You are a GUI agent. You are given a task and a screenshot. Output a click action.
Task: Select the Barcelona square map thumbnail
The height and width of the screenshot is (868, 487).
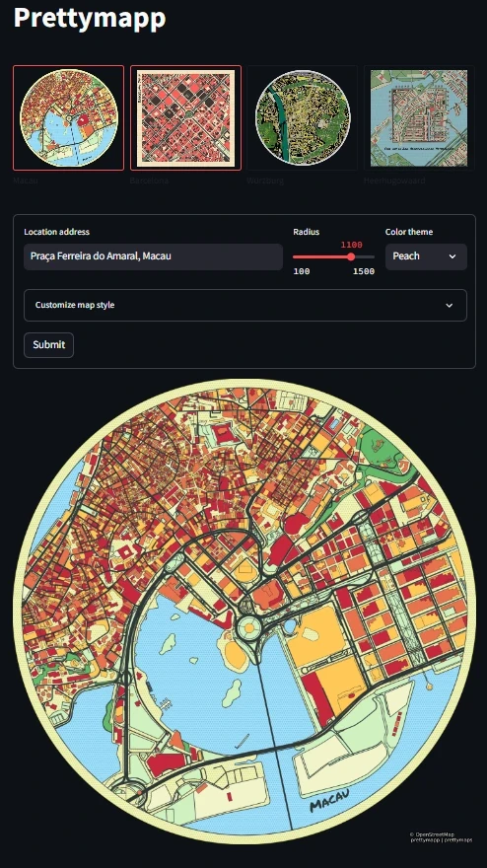tap(186, 117)
